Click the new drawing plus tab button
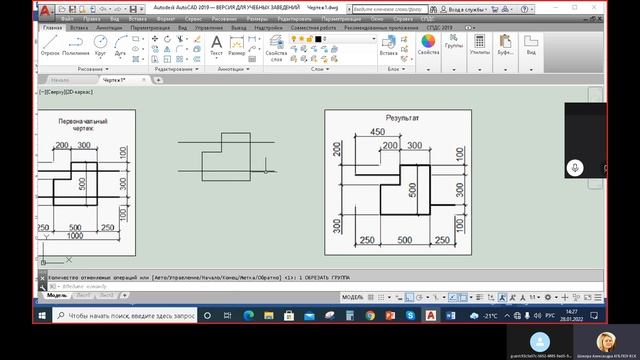 pyautogui.click(x=158, y=80)
